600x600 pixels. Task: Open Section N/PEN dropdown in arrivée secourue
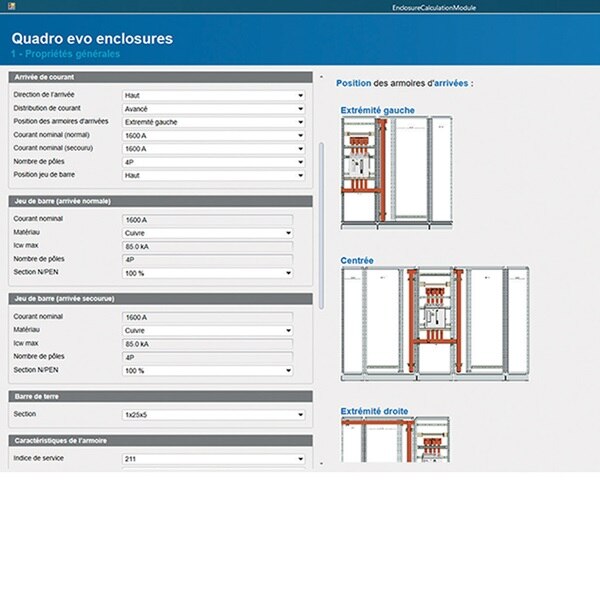pyautogui.click(x=208, y=370)
